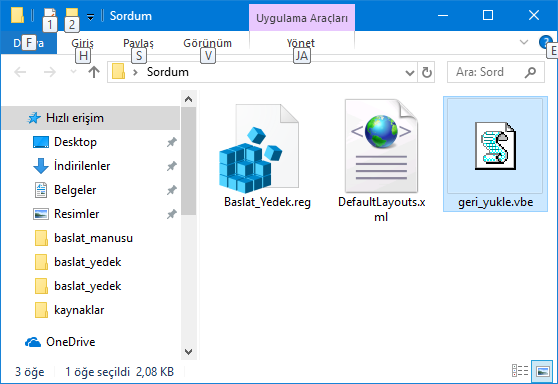Screen dimensions: 558x384
Task: Click the Belgeler document icon
Action: coord(41,190)
